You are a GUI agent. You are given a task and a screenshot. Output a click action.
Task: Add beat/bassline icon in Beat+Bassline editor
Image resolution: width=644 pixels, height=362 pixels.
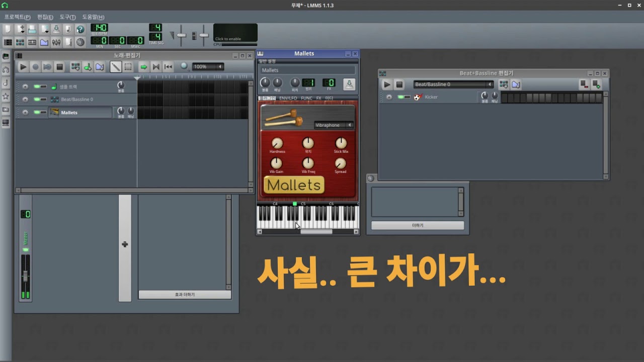pos(504,84)
